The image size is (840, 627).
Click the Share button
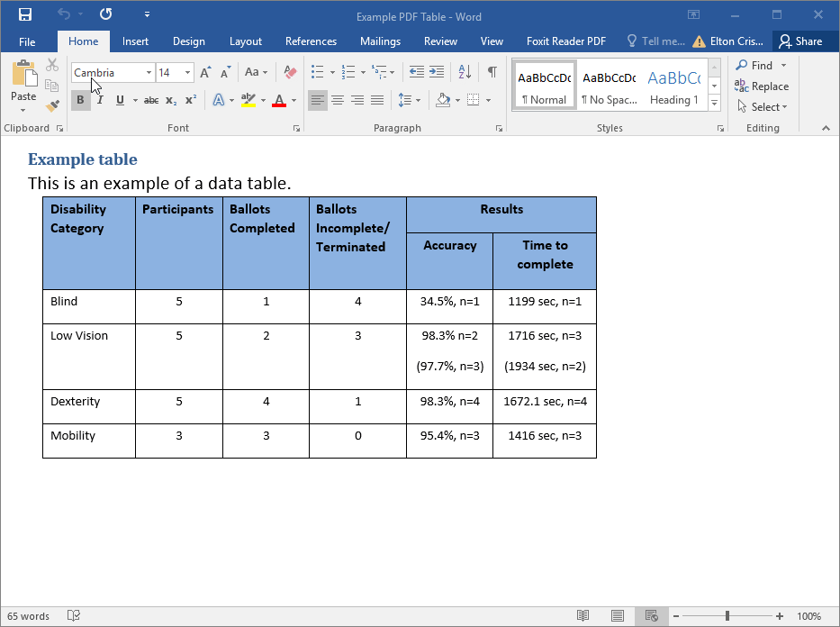pos(800,41)
